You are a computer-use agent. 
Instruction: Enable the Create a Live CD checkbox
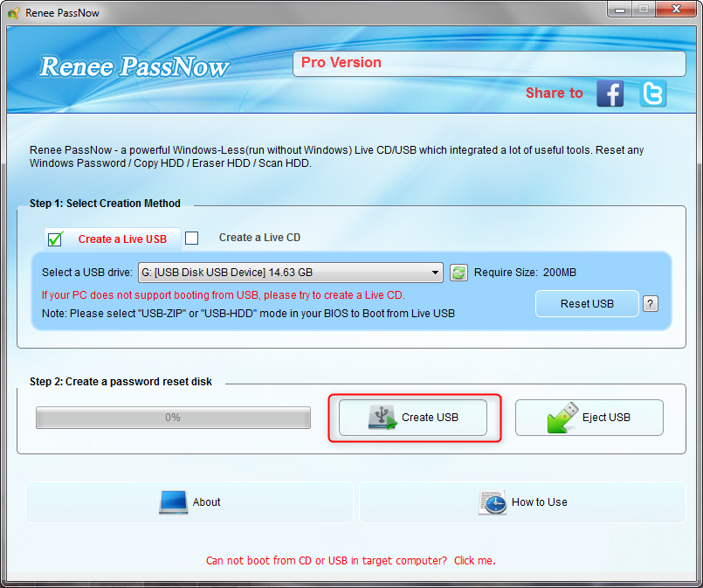click(192, 238)
